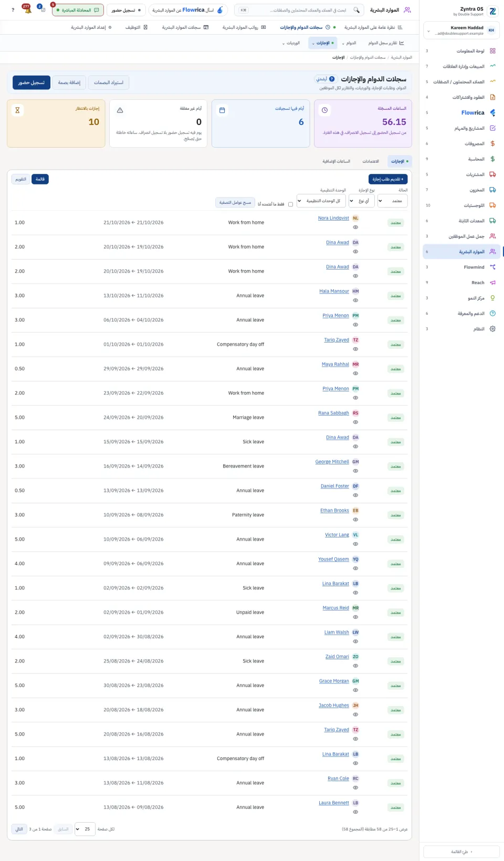Click the eye icon under Rana Sabbagh
The image size is (504, 861).
click(355, 422)
